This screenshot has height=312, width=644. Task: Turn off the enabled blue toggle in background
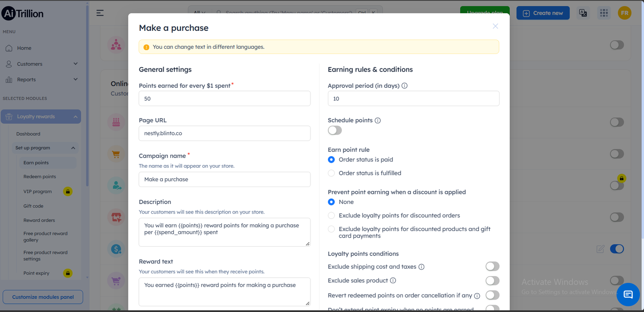[617, 249]
